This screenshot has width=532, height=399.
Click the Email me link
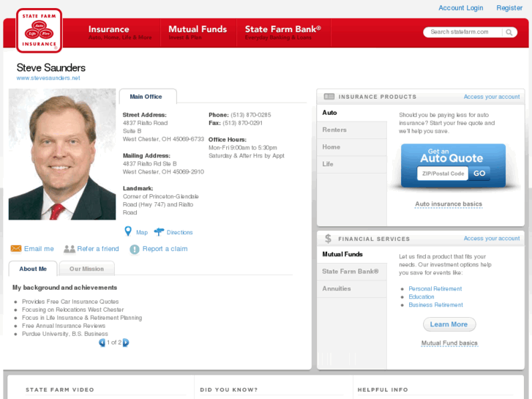click(39, 249)
